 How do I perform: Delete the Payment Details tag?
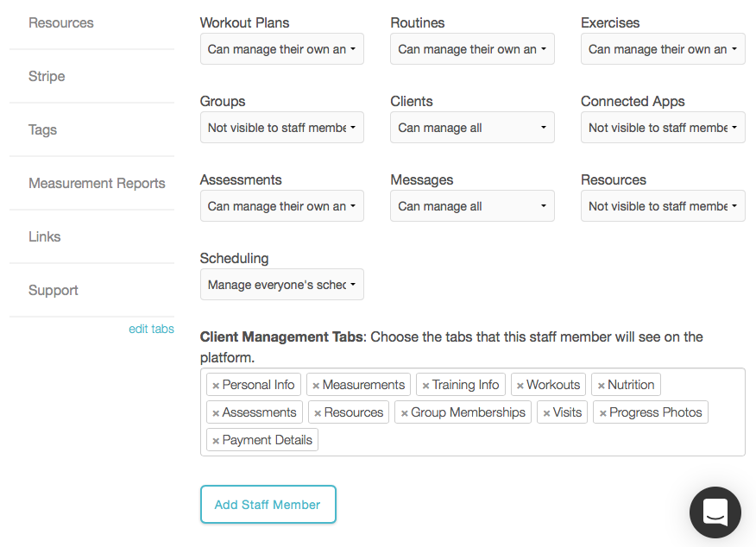pos(216,441)
